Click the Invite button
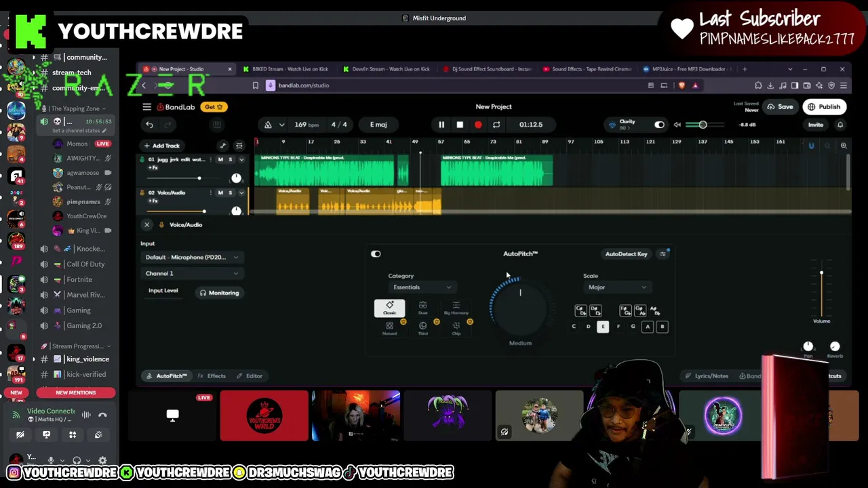 click(x=815, y=125)
